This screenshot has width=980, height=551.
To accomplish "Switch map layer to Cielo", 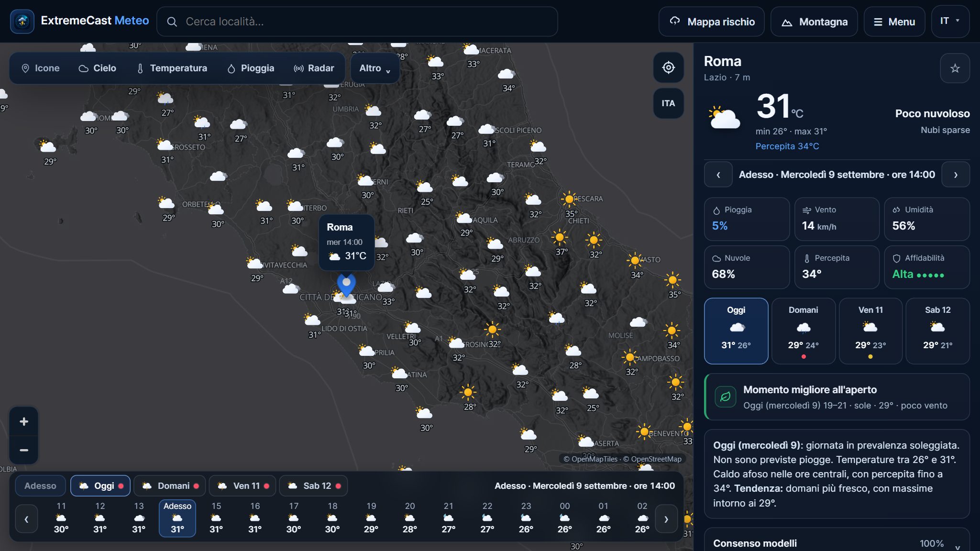I will tap(98, 68).
